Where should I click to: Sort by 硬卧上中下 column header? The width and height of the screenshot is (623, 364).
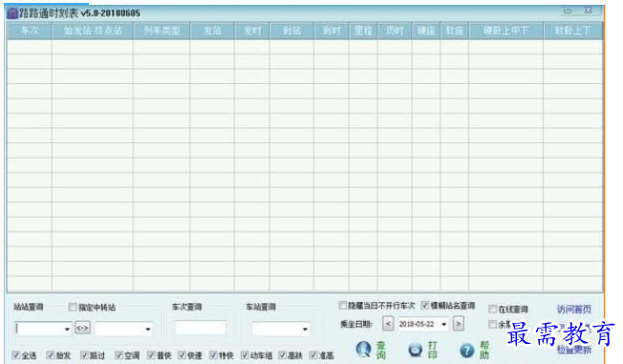tap(505, 31)
